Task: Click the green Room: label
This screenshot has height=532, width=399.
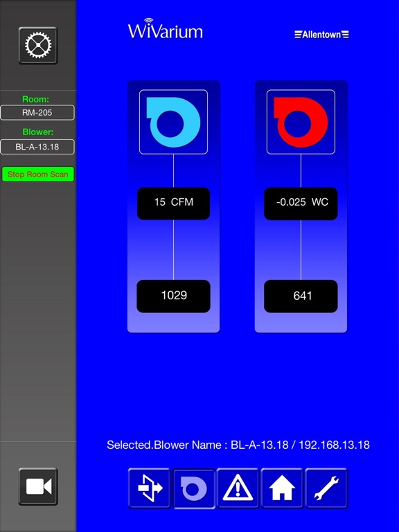Action: coord(35,99)
